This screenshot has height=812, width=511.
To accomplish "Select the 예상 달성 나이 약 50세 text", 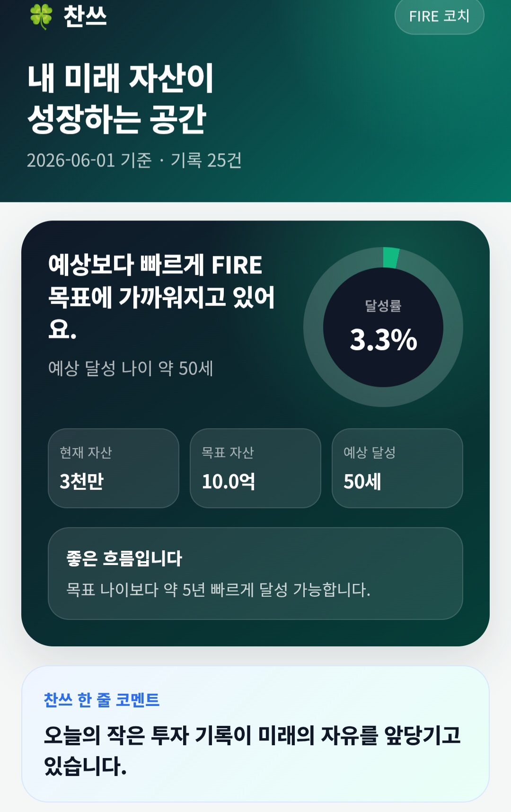I will point(131,368).
